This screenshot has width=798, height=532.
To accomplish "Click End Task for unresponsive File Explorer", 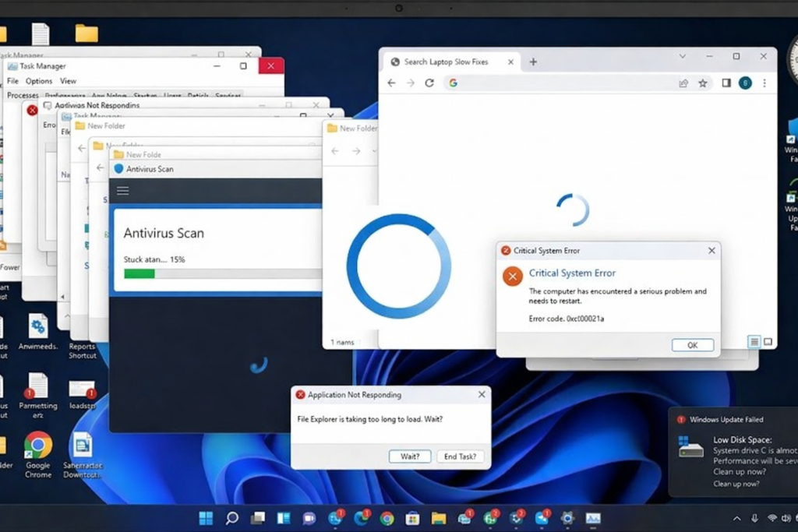I will [x=460, y=456].
